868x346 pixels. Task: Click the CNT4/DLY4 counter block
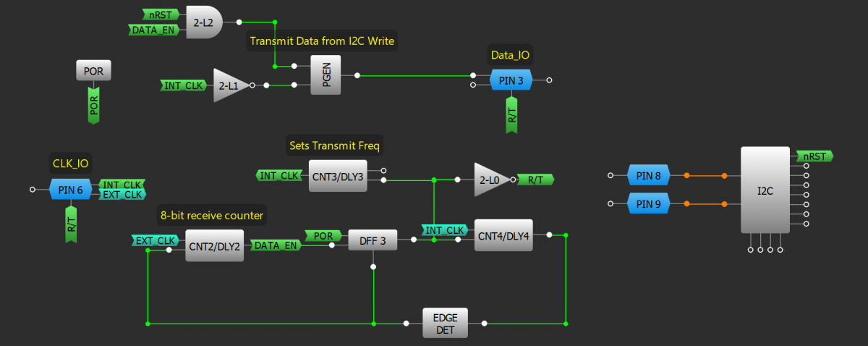(x=503, y=235)
